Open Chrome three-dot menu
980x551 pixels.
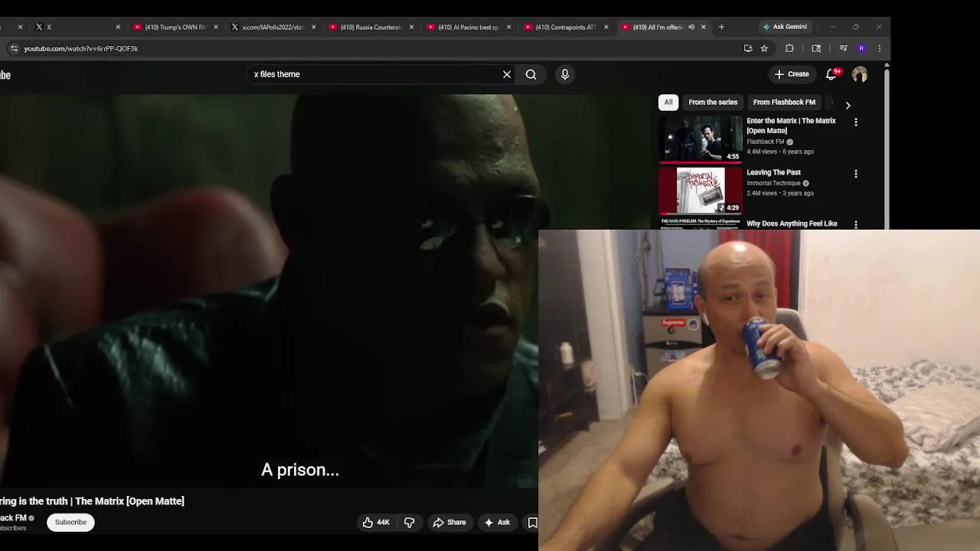[879, 48]
